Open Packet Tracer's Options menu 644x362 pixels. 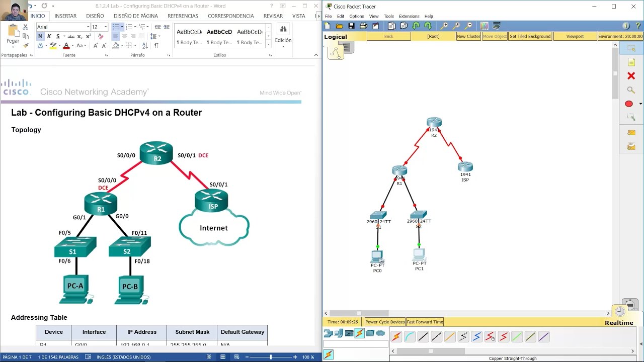[x=357, y=16]
